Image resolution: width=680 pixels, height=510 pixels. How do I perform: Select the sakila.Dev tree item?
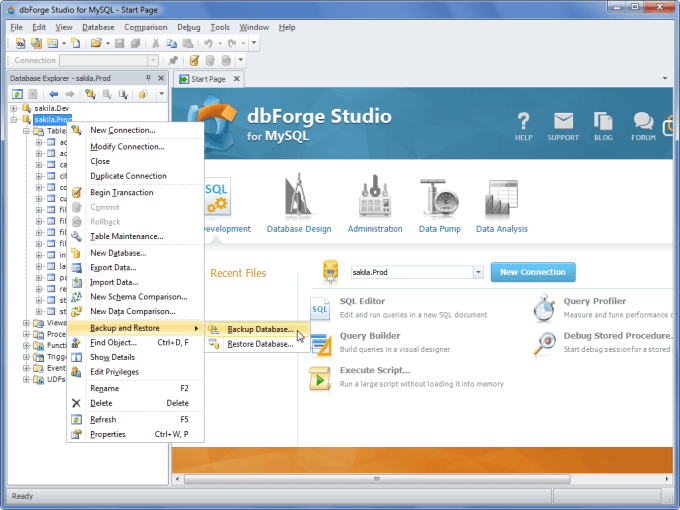[x=52, y=108]
